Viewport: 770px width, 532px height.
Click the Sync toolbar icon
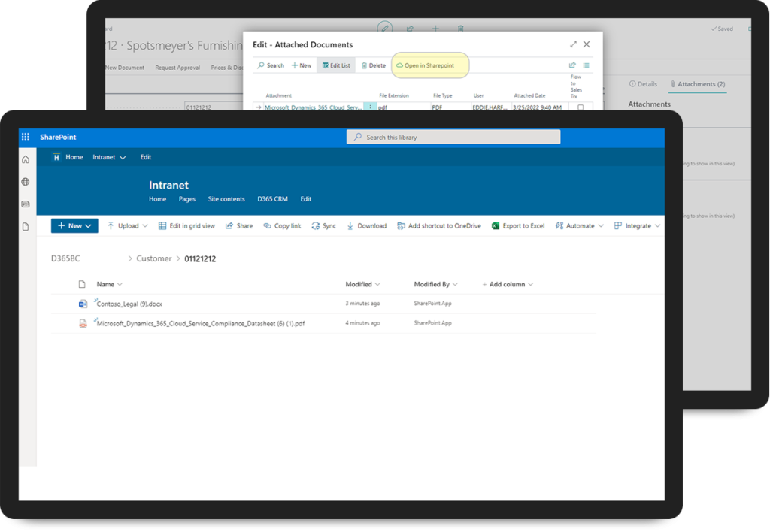click(324, 225)
